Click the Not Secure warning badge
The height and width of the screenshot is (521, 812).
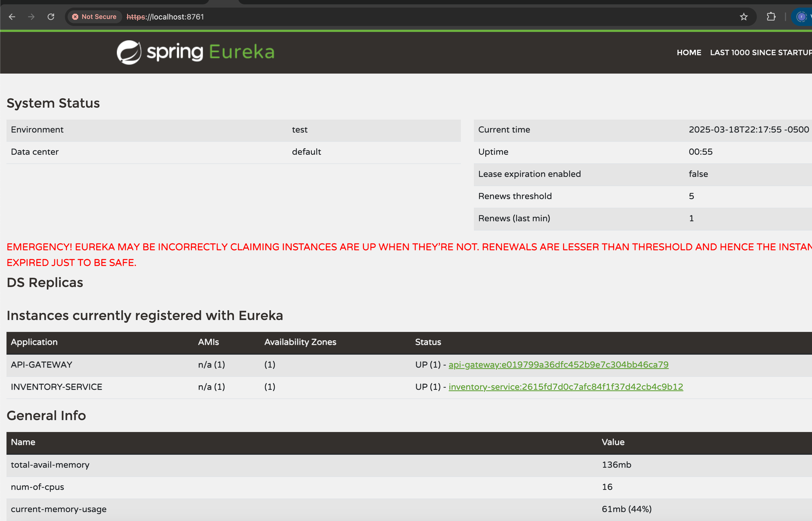(x=94, y=17)
